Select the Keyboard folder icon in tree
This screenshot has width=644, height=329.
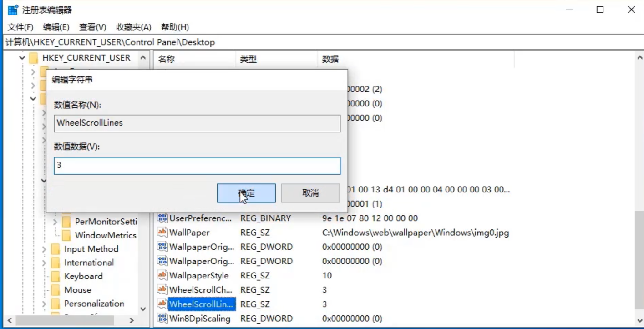point(56,276)
